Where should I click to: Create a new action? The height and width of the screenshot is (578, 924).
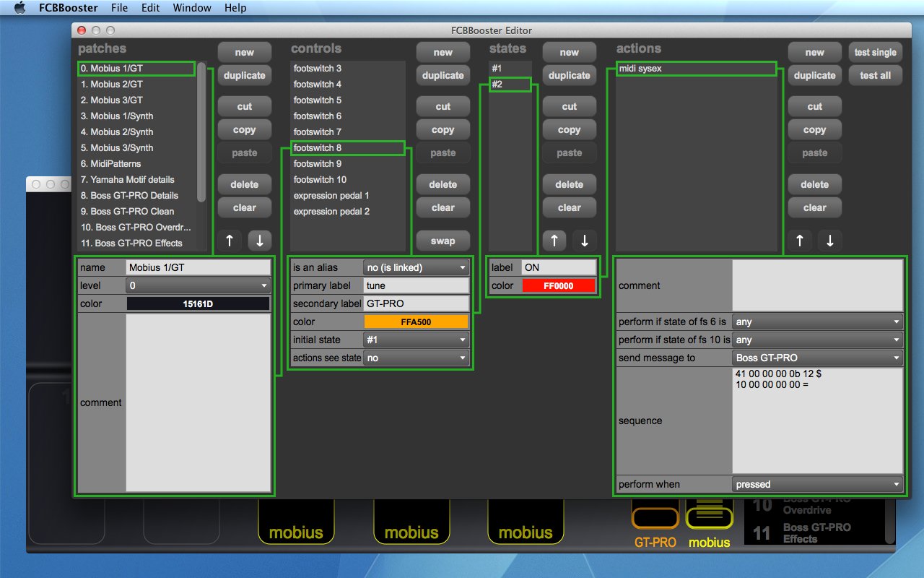(x=815, y=52)
